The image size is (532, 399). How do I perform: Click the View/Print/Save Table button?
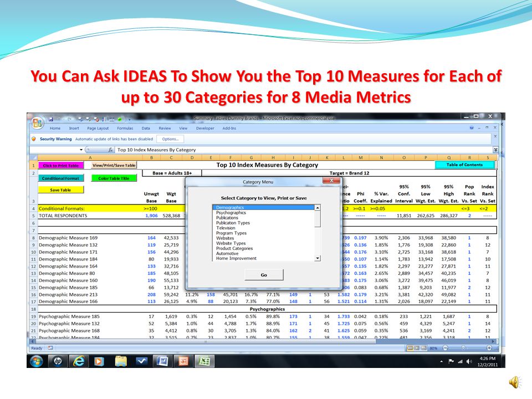[x=114, y=165]
